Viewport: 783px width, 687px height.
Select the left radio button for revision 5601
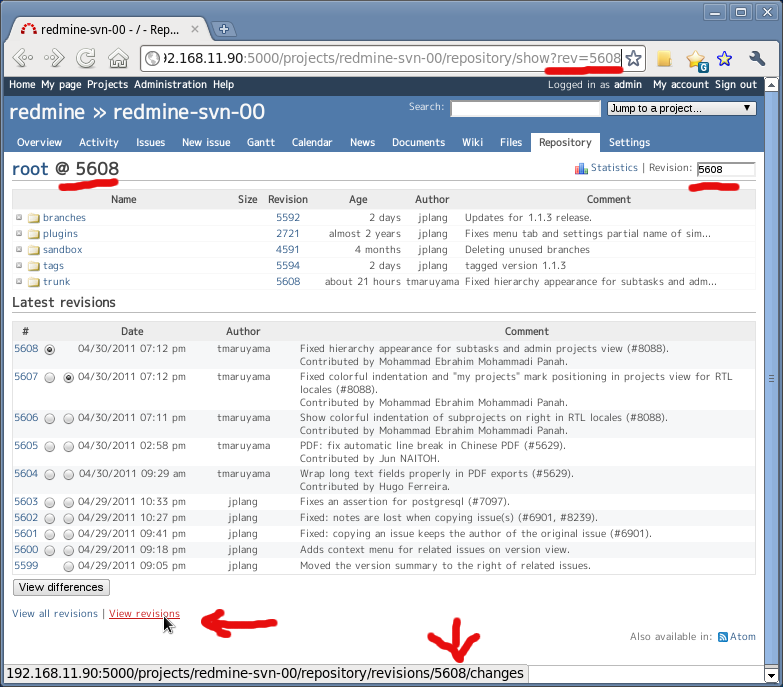pos(49,534)
